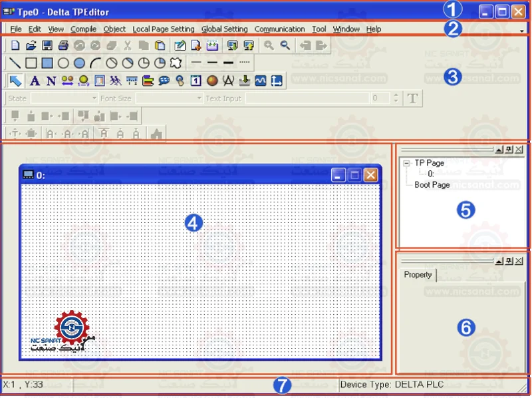Select the blue arrow pointer tool
Viewport: 532px width, 398px height.
pyautogui.click(x=16, y=81)
